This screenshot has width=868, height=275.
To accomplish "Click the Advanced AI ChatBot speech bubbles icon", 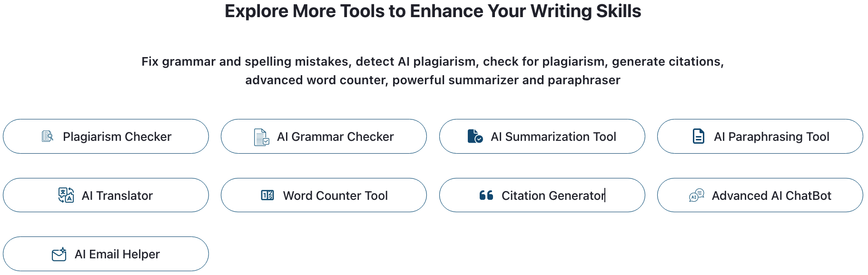I will click(697, 195).
